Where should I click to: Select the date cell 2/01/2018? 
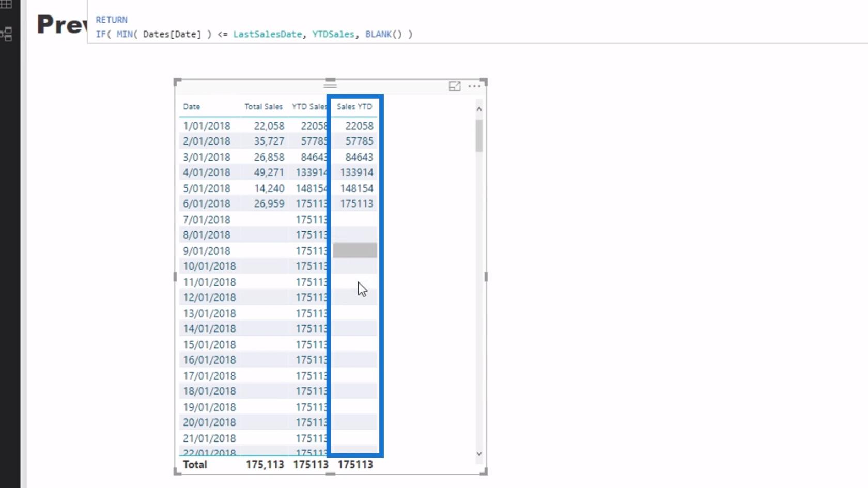207,141
